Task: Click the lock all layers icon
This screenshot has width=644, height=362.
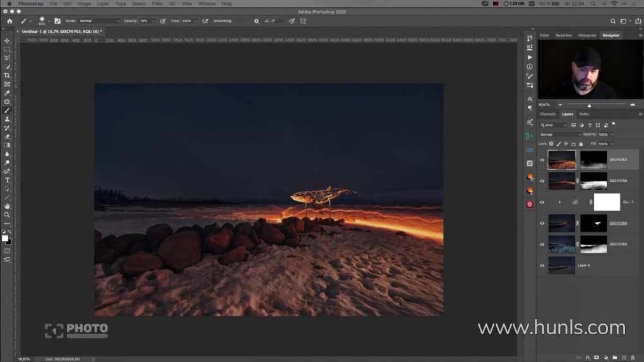Action: tap(581, 144)
